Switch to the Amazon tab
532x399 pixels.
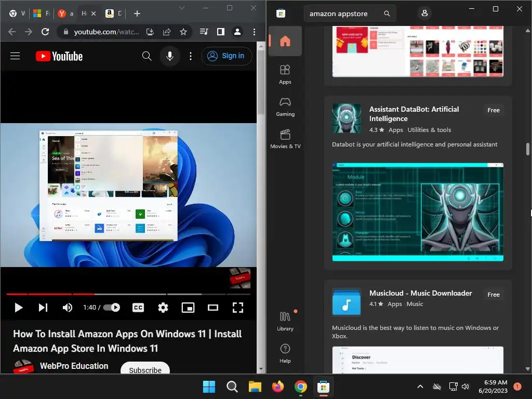(114, 14)
